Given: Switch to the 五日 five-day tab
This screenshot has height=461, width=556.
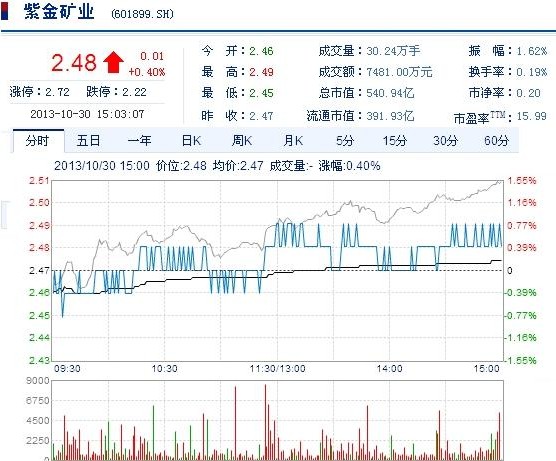Looking at the screenshot, I should [89, 141].
